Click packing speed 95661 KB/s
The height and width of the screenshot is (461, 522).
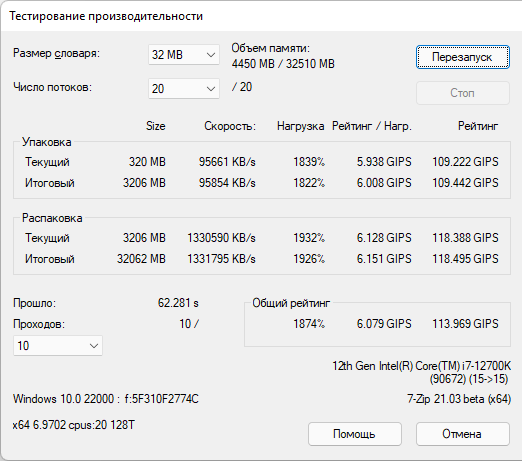pyautogui.click(x=227, y=162)
